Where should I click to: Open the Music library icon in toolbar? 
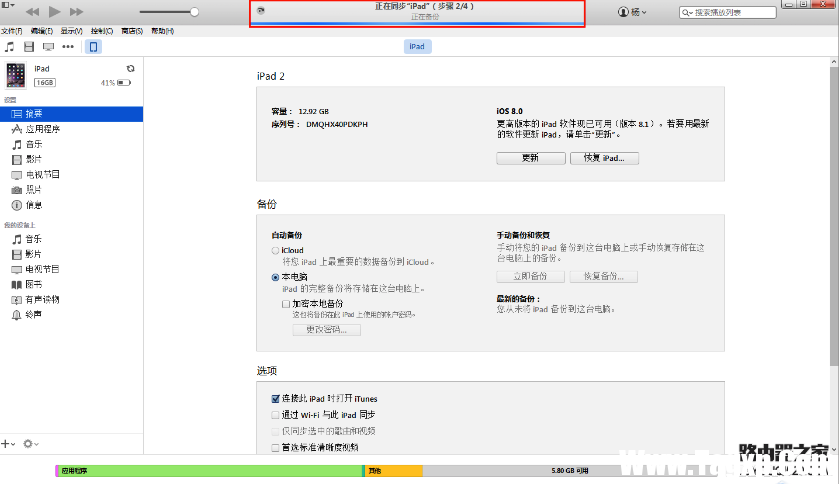click(x=10, y=47)
